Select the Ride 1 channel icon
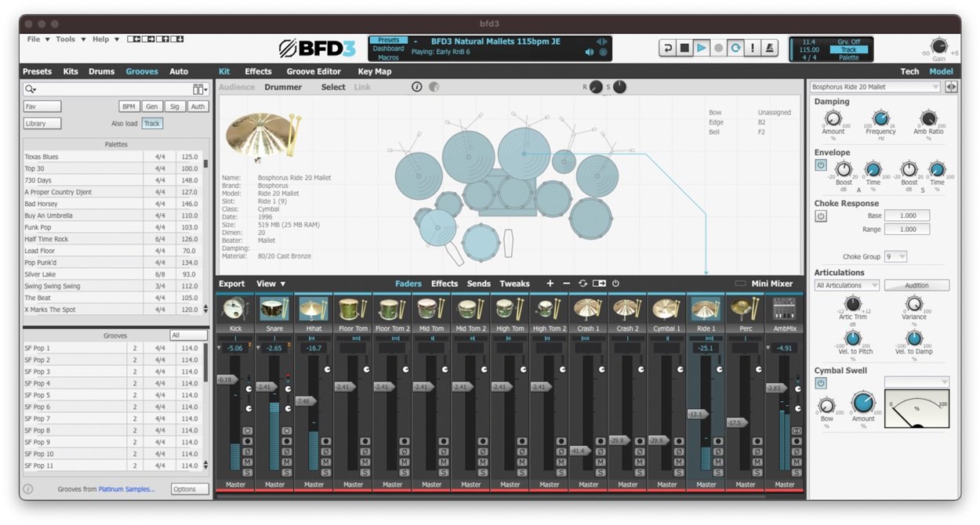The width and height of the screenshot is (980, 525). pyautogui.click(x=706, y=309)
